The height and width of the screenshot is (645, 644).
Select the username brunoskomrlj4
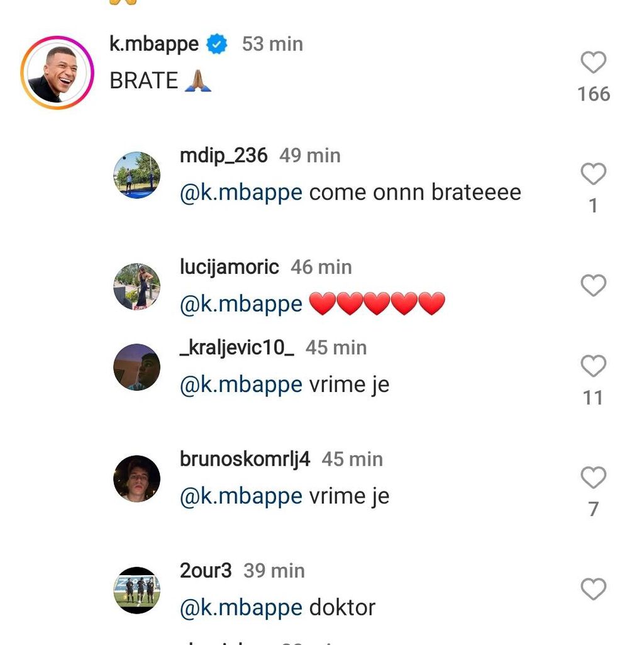pyautogui.click(x=245, y=459)
